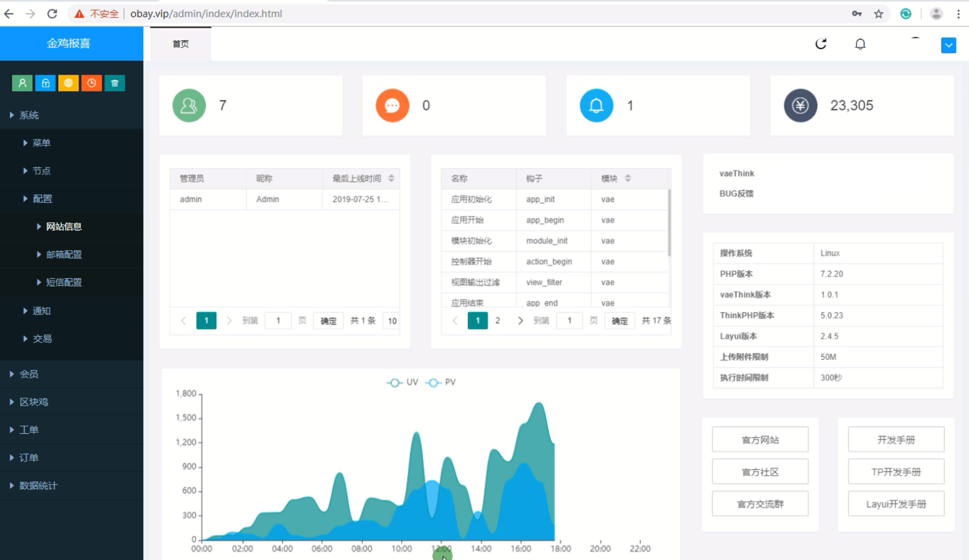This screenshot has height=560, width=969.
Task: Click the yellow globe icon in sidebar
Action: point(68,83)
